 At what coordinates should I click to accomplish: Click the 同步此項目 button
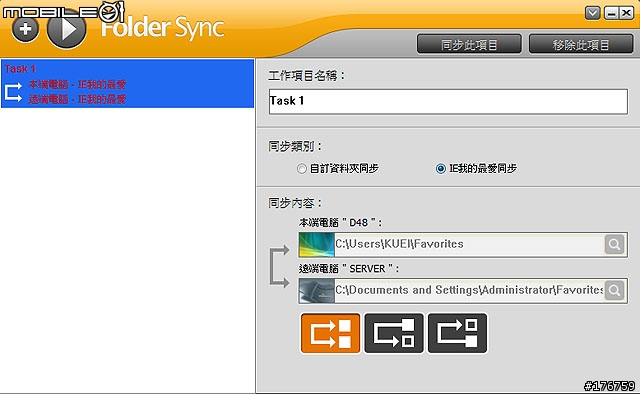pos(469,44)
